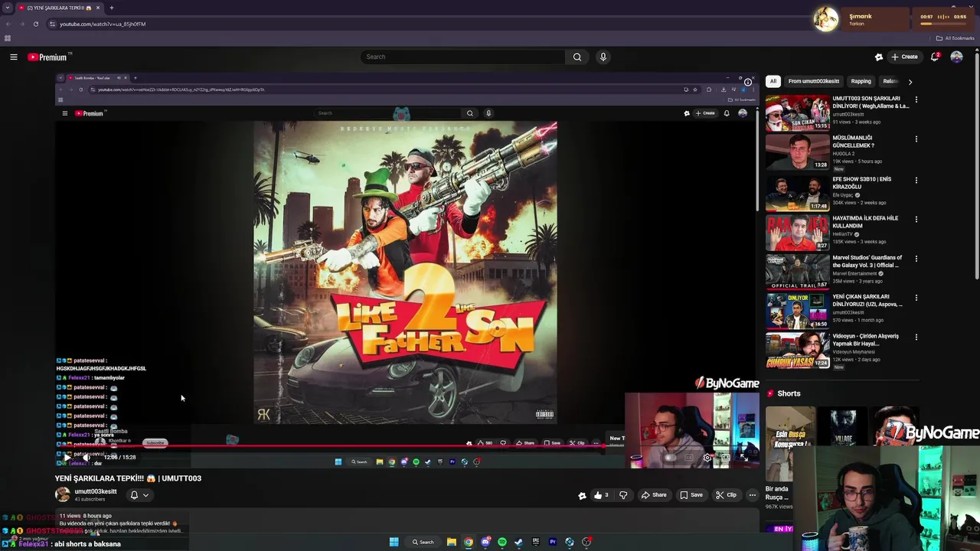Reload the page in Chrome

click(35, 24)
